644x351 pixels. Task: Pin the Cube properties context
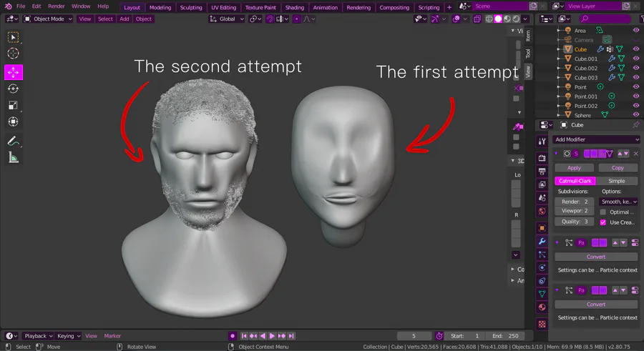(x=636, y=125)
